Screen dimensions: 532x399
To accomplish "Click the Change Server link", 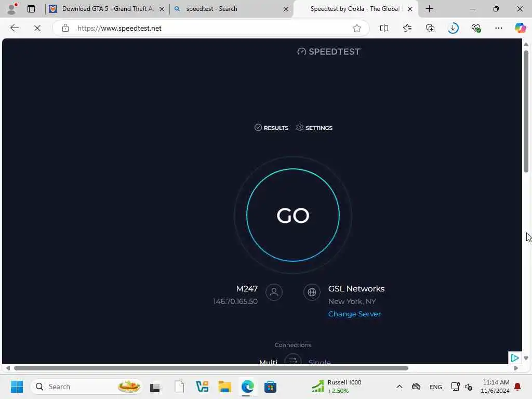I will pyautogui.click(x=354, y=314).
